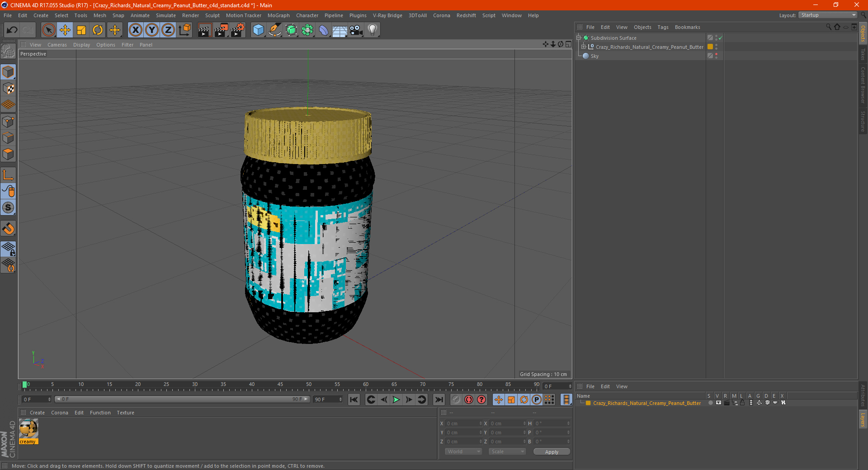Open the Array/MoGraph green flower icon
The width and height of the screenshot is (868, 470).
pyautogui.click(x=307, y=30)
